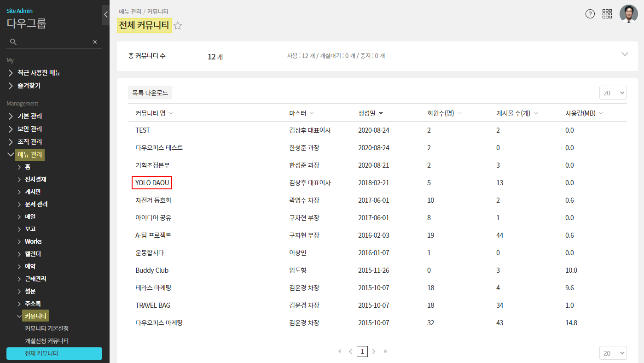Click into the sidebar search field

[x=54, y=42]
